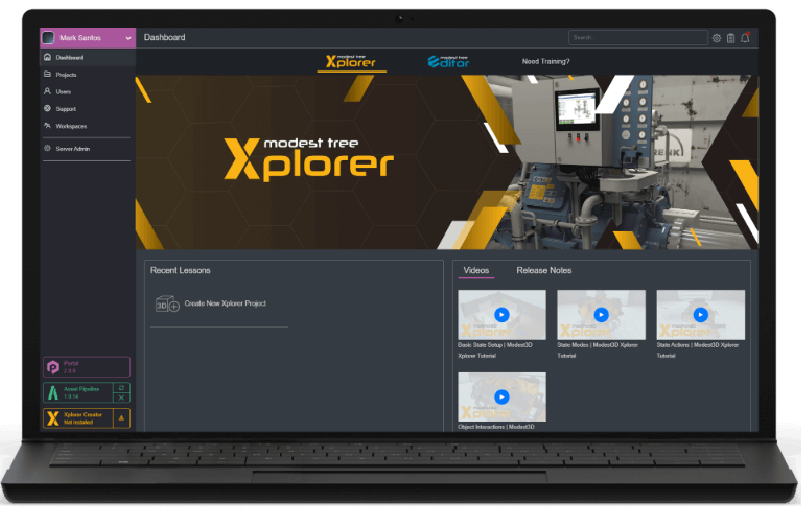
Task: Click Mark Santos's profile avatar
Action: (49, 38)
